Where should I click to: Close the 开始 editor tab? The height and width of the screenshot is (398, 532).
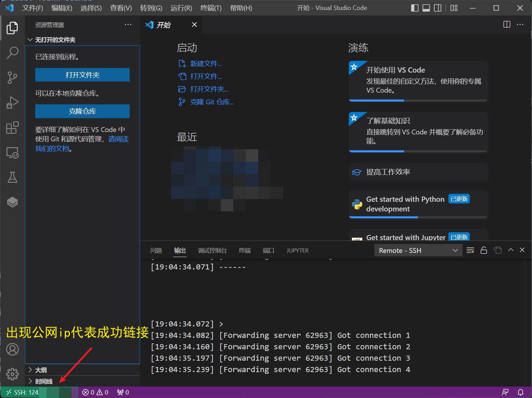point(195,25)
